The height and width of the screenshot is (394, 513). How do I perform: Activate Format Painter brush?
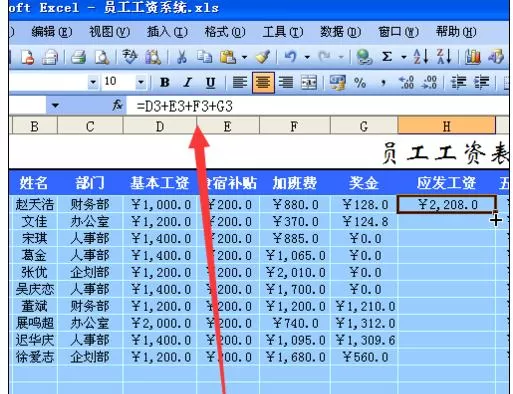(263, 57)
